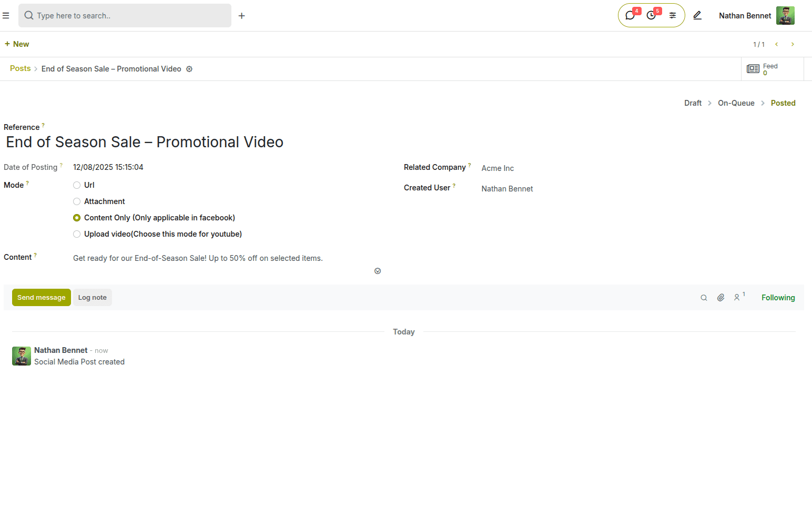Expand the sidebar with the hamburger menu
812x507 pixels.
coord(6,15)
